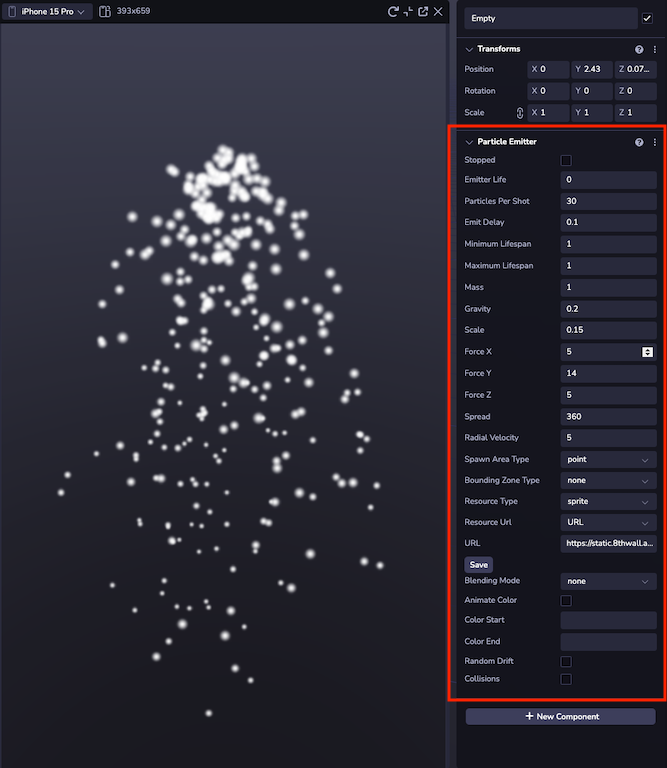Click the Position Y field showing 2.43
Screen dimensions: 667x768
point(592,69)
